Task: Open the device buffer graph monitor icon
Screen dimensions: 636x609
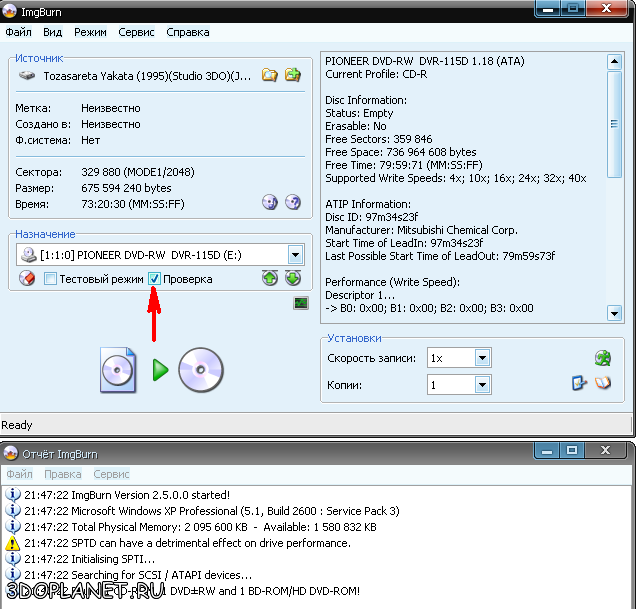Action: click(x=300, y=303)
